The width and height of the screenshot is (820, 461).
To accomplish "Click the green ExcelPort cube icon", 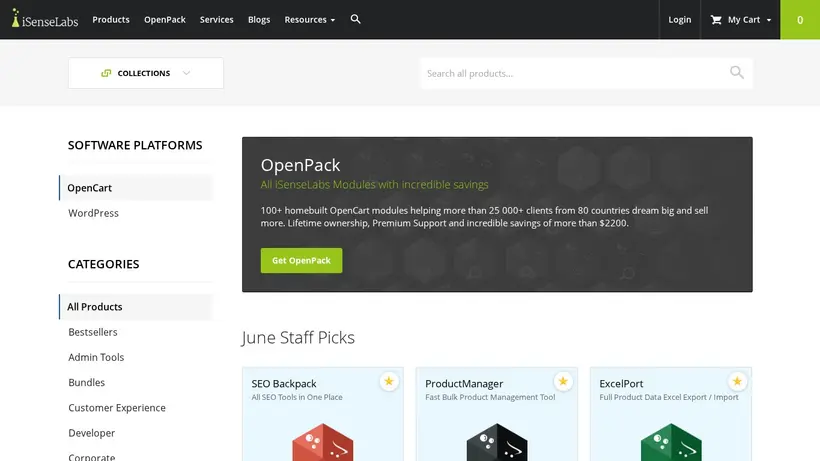I will point(671,442).
